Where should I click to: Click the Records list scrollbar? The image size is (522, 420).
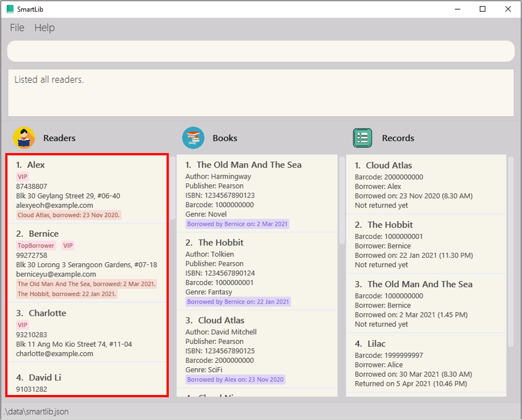(x=511, y=252)
